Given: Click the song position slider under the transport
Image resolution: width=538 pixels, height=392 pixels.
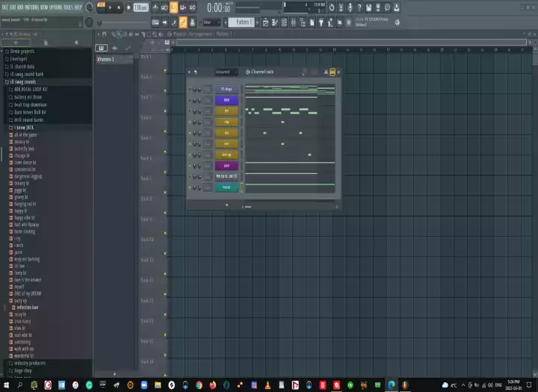Looking at the screenshot, I should [123, 23].
